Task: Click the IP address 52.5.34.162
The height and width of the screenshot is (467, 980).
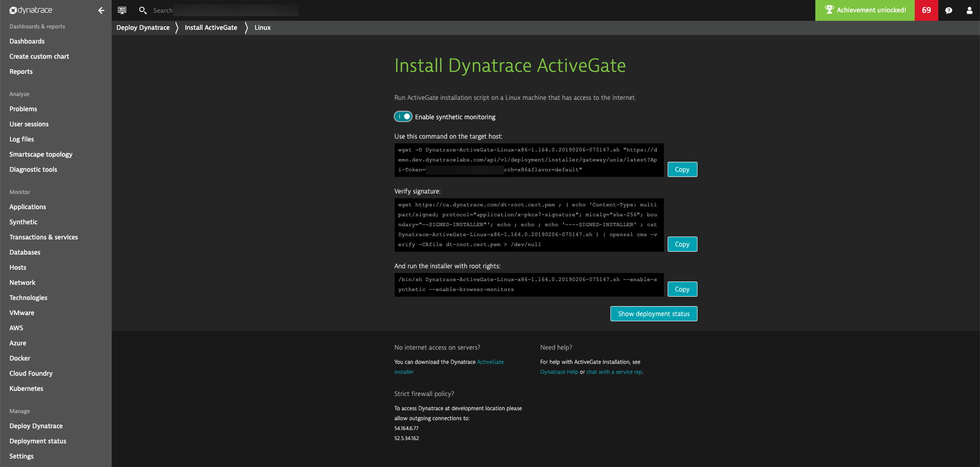Action: (x=406, y=438)
